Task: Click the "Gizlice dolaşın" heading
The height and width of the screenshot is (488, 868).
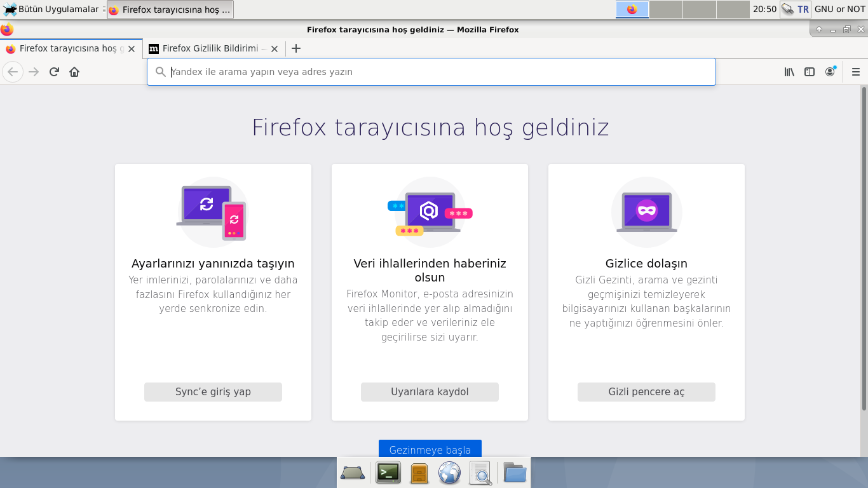Action: (x=646, y=263)
